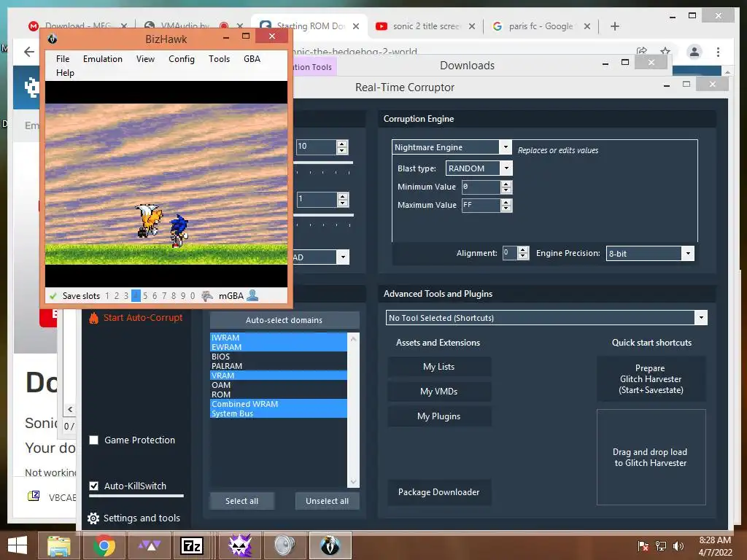The height and width of the screenshot is (560, 747).
Task: Open Google Chrome from the taskbar
Action: 104,545
